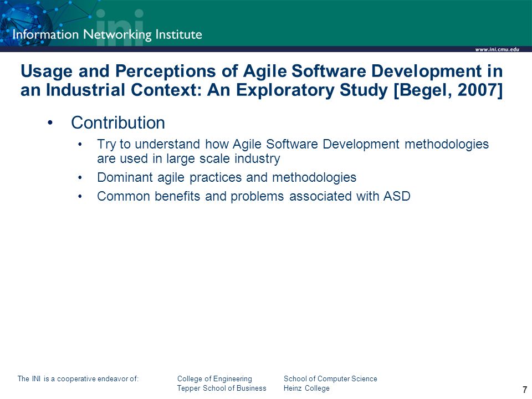This screenshot has height=399, width=532.
Task: Click the Contribution heading
Action: tap(117, 122)
